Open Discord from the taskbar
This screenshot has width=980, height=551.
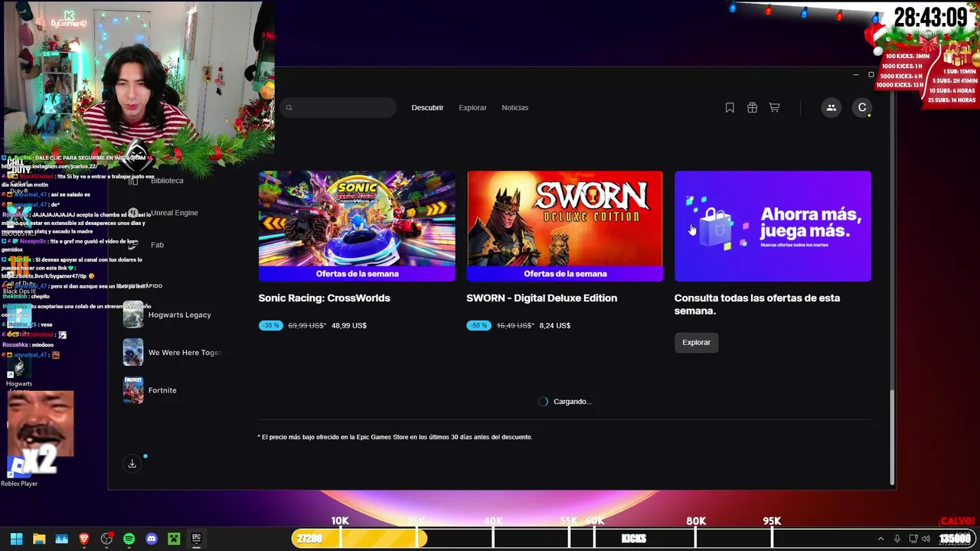(152, 539)
